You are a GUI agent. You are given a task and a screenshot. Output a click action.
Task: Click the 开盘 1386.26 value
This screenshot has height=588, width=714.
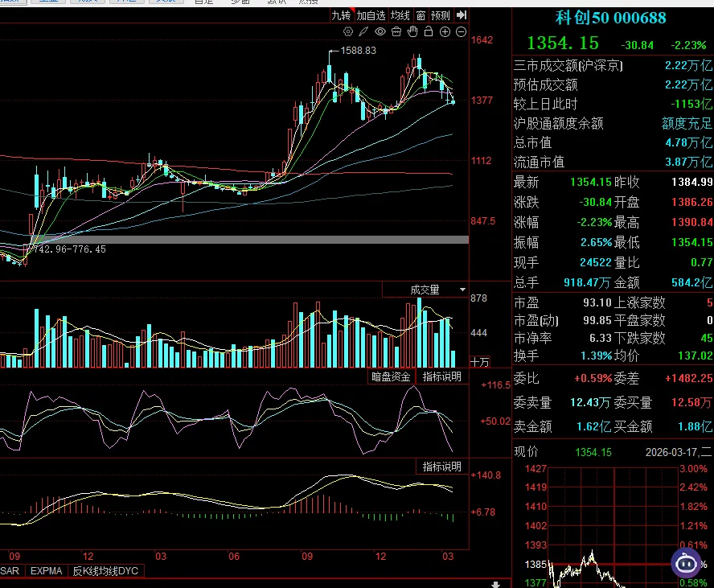tap(692, 202)
